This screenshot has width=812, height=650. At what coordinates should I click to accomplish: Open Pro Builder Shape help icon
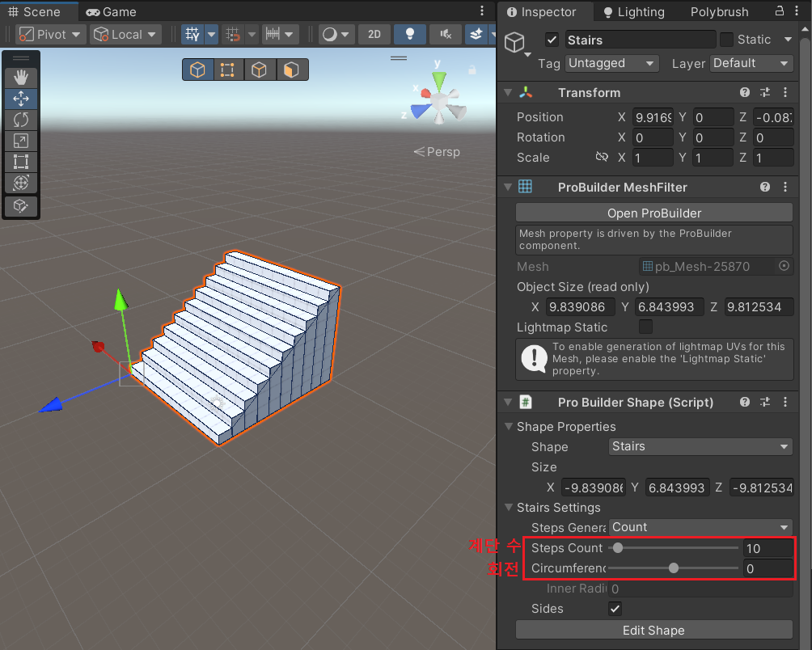point(745,402)
